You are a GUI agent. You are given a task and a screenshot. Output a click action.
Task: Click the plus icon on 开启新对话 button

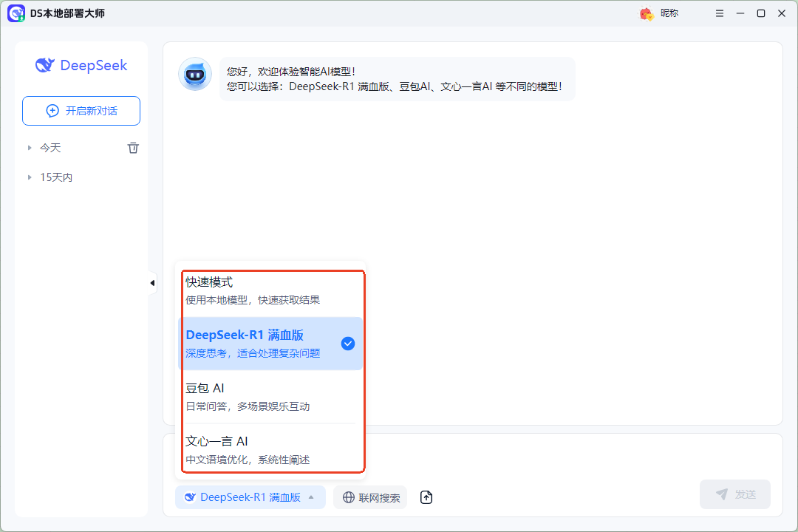[x=52, y=110]
